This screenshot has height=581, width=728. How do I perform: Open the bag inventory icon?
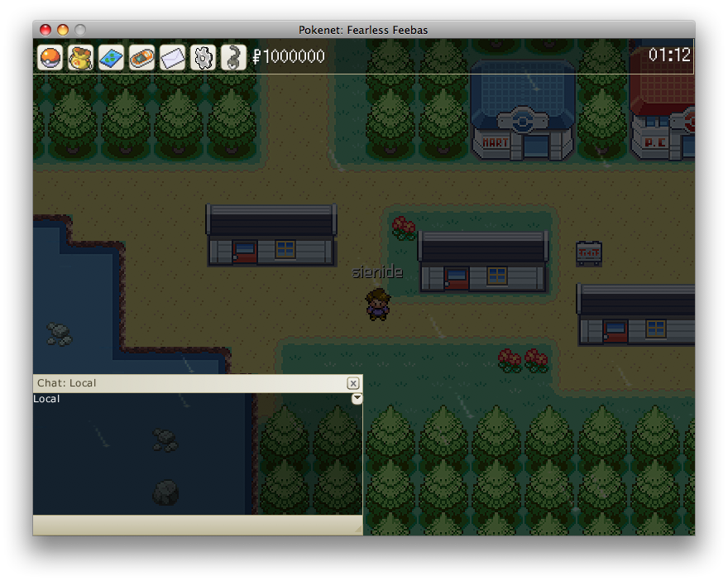coord(80,58)
